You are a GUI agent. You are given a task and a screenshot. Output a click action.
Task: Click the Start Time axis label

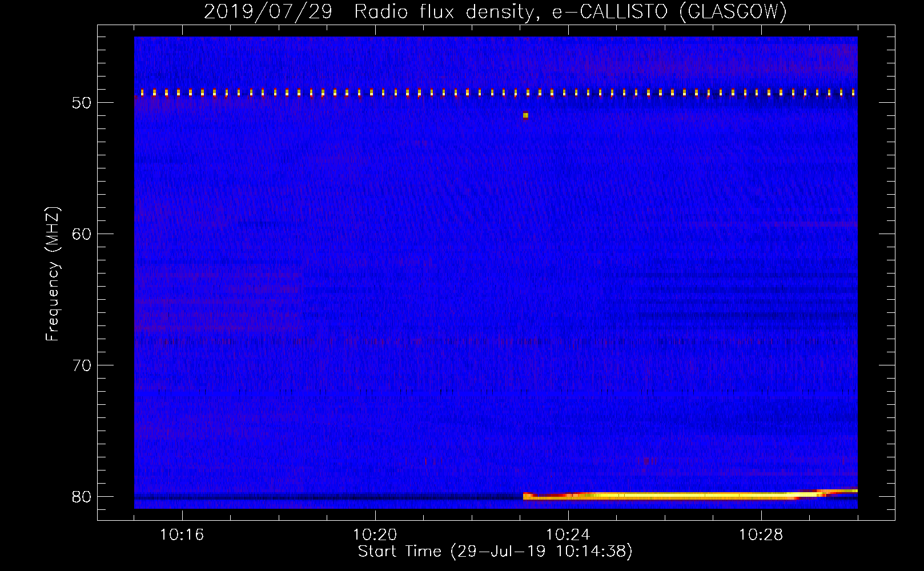[x=495, y=552]
